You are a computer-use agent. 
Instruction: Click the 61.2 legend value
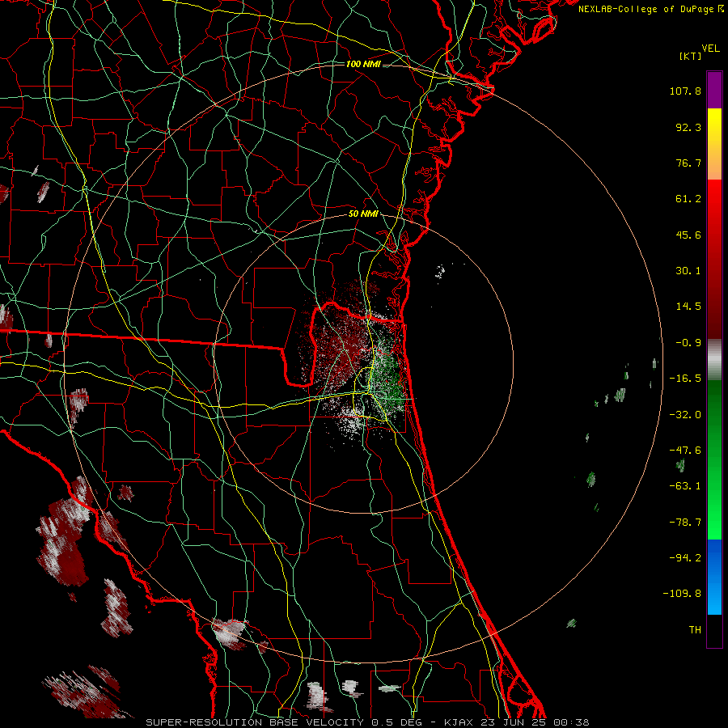pos(688,199)
